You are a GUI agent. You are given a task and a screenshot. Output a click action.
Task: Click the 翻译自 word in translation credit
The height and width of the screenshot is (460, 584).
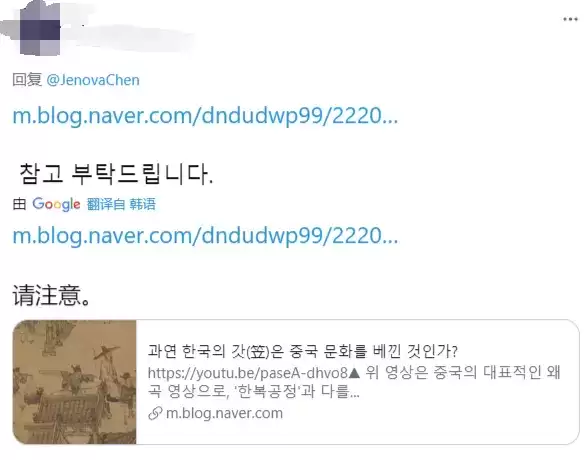pos(106,204)
